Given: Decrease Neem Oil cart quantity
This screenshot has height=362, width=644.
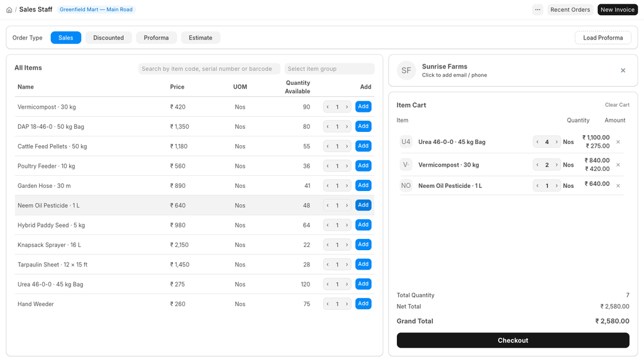Looking at the screenshot, I should [x=537, y=185].
